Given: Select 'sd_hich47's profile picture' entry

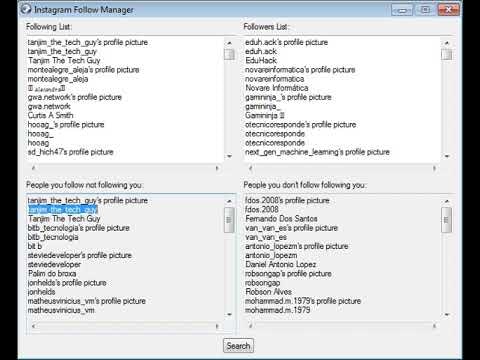Looking at the screenshot, I should [71, 152].
